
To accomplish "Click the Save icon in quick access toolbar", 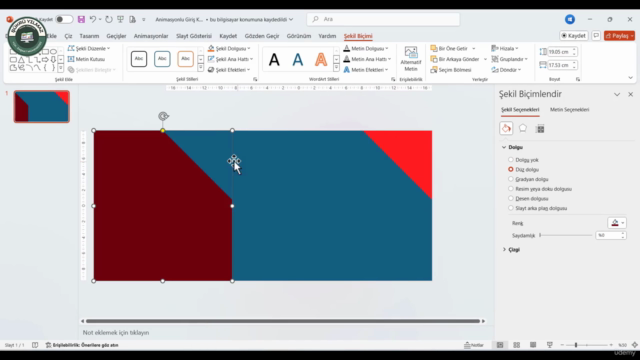I will click(x=81, y=19).
